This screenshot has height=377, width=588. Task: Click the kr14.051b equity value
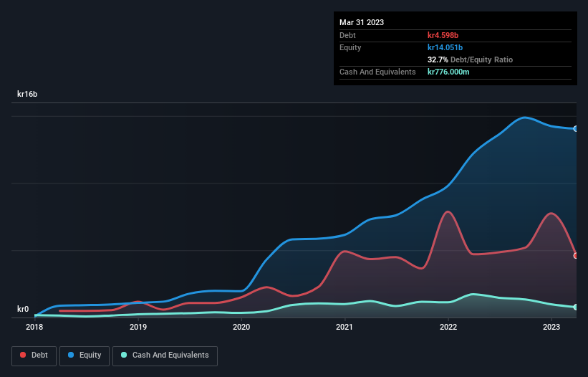pos(445,47)
